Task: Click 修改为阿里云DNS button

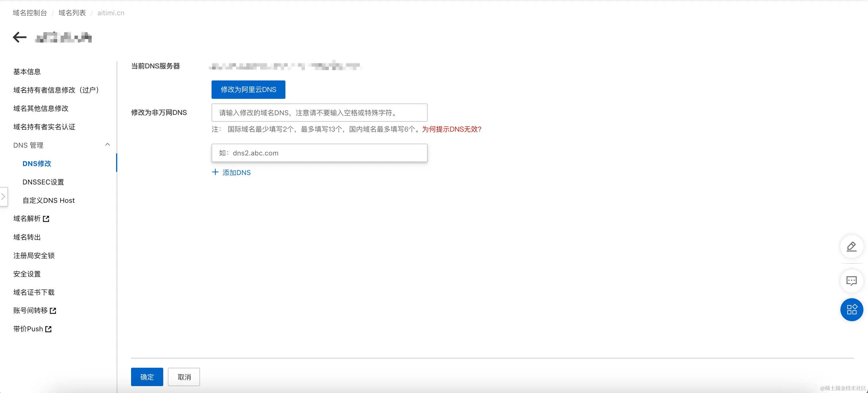Action: point(248,90)
